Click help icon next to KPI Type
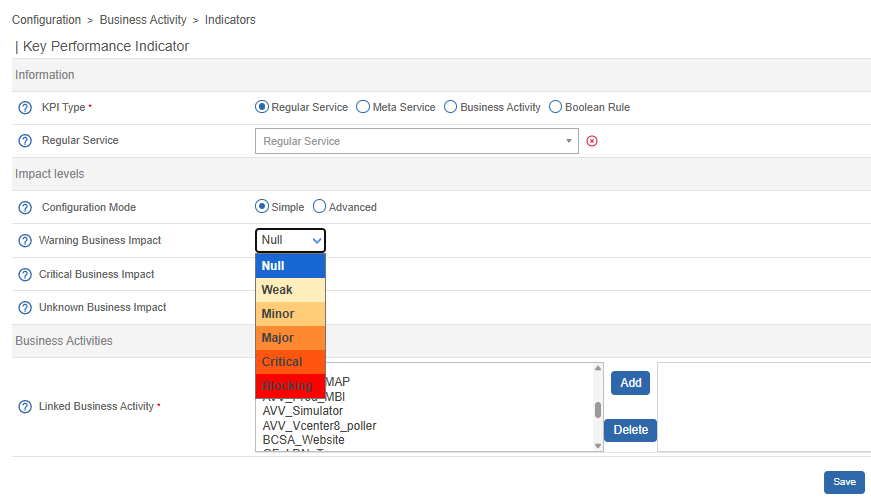The image size is (871, 500). pos(26,108)
